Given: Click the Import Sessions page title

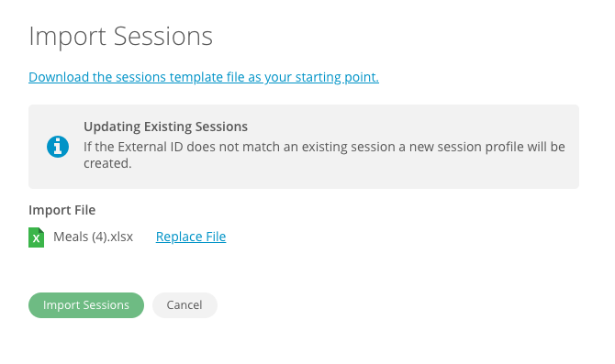Looking at the screenshot, I should [x=121, y=36].
